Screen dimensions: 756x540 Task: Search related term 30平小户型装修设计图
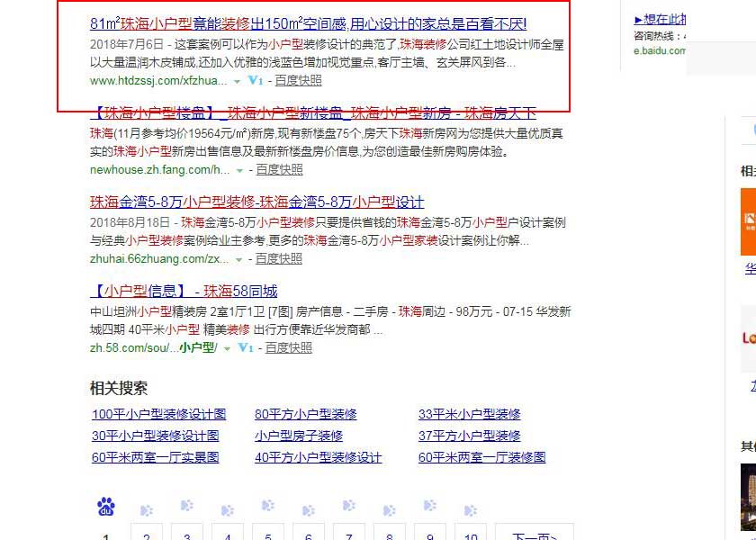155,436
